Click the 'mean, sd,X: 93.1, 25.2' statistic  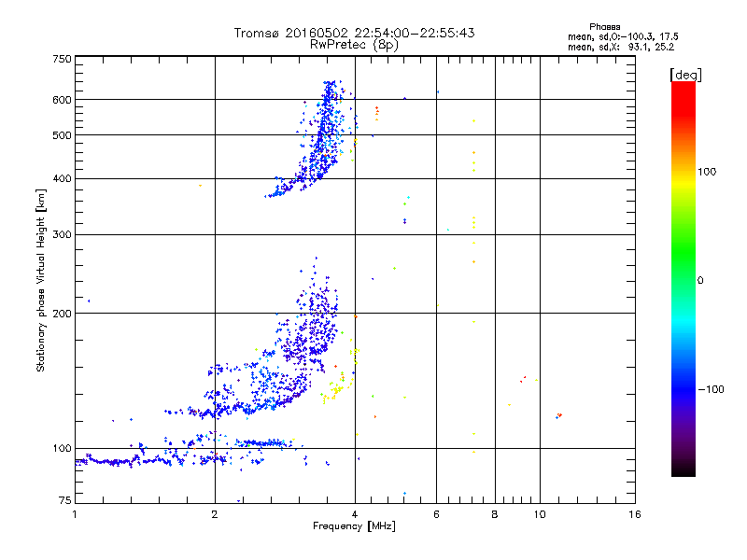(x=621, y=47)
